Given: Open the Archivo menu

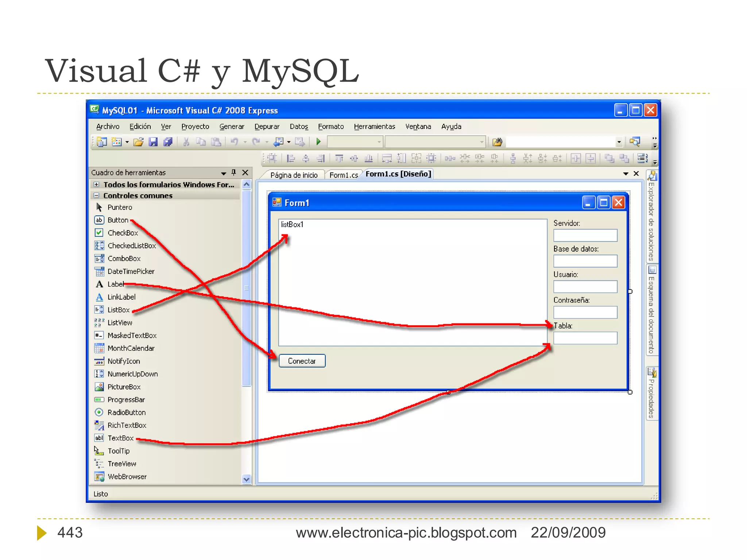Looking at the screenshot, I should [x=108, y=127].
